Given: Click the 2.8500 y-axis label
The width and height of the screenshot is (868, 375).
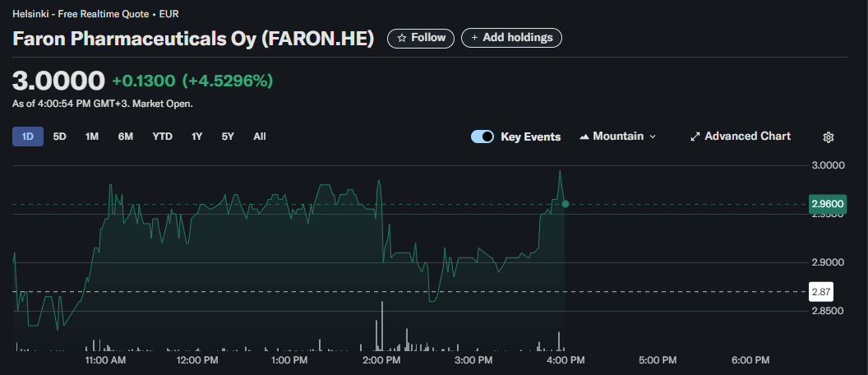Looking at the screenshot, I should (827, 311).
